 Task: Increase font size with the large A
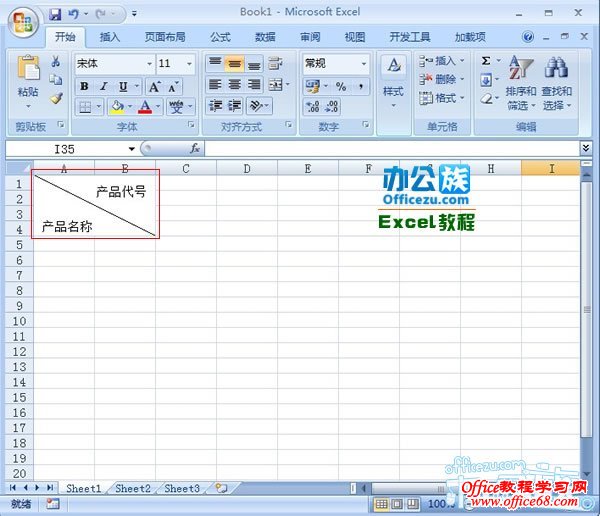pyautogui.click(x=155, y=87)
